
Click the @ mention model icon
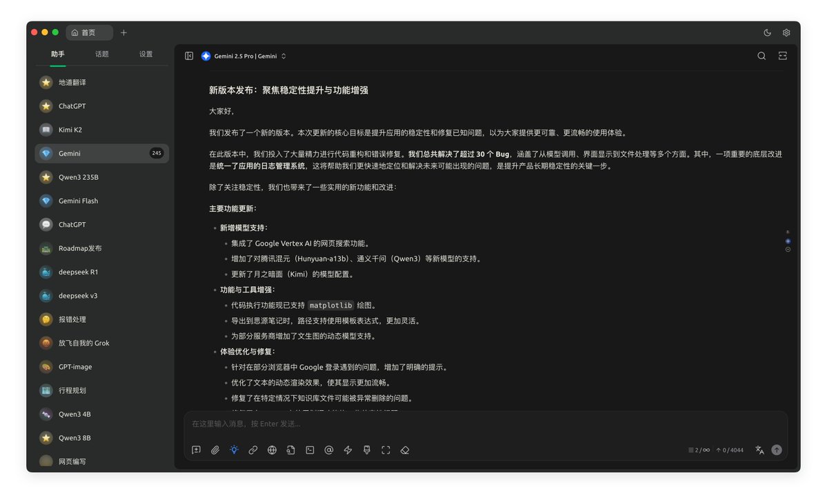coord(329,450)
